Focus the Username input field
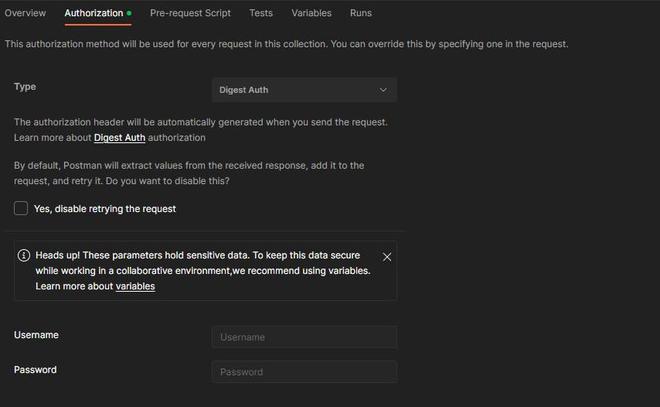The width and height of the screenshot is (660, 407). pyautogui.click(x=304, y=337)
